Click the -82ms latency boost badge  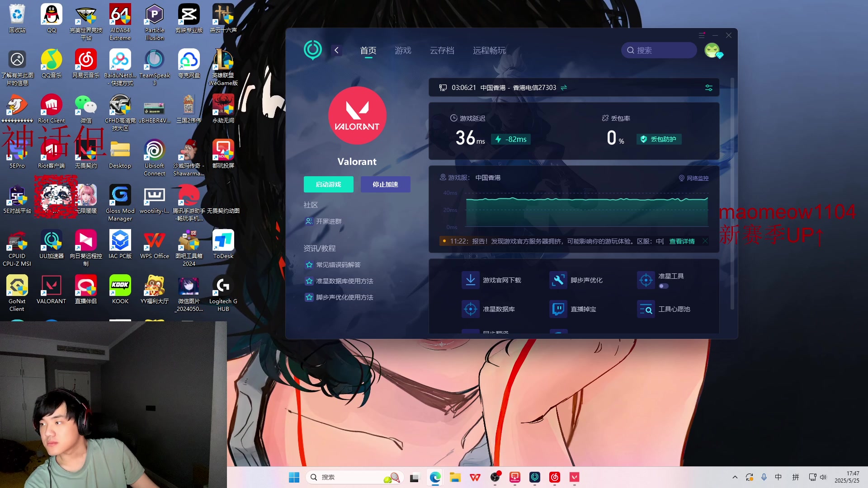pos(511,139)
